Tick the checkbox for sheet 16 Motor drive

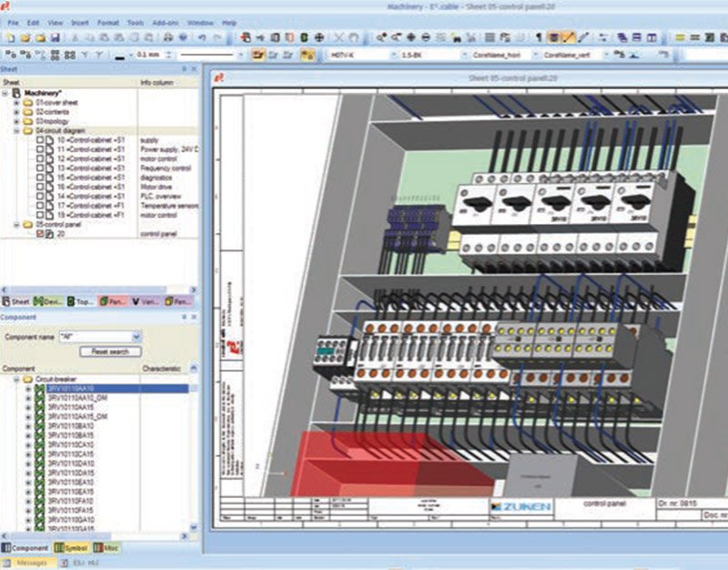pyautogui.click(x=40, y=187)
